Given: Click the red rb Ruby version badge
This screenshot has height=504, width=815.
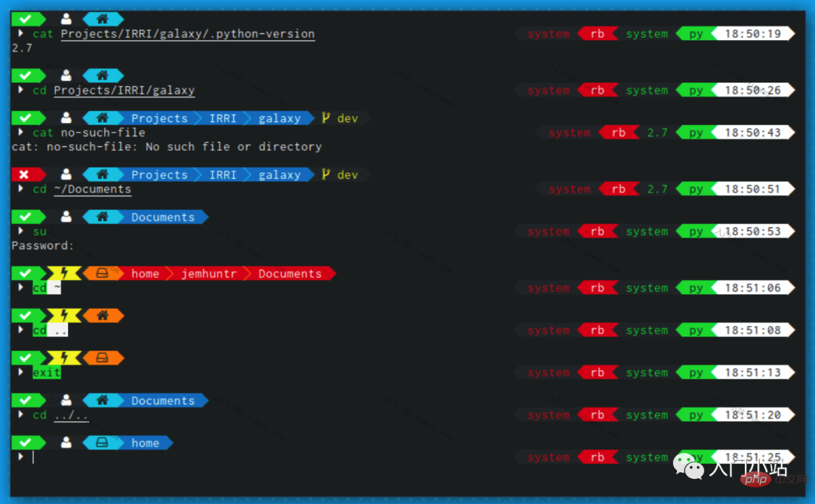Looking at the screenshot, I should (598, 33).
